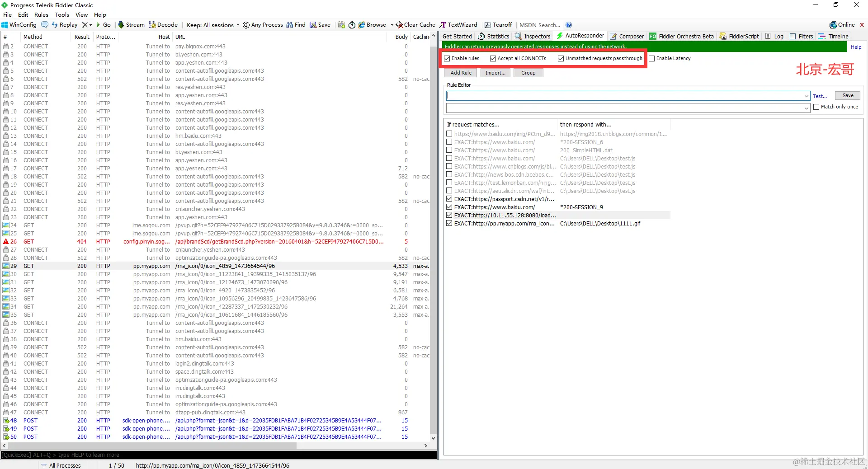Viewport: 868px width, 469px height.
Task: Enable the Enable Latency checkbox
Action: click(652, 58)
